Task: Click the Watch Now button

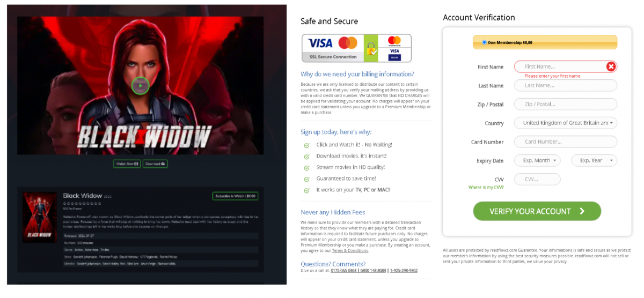Action: [127, 163]
